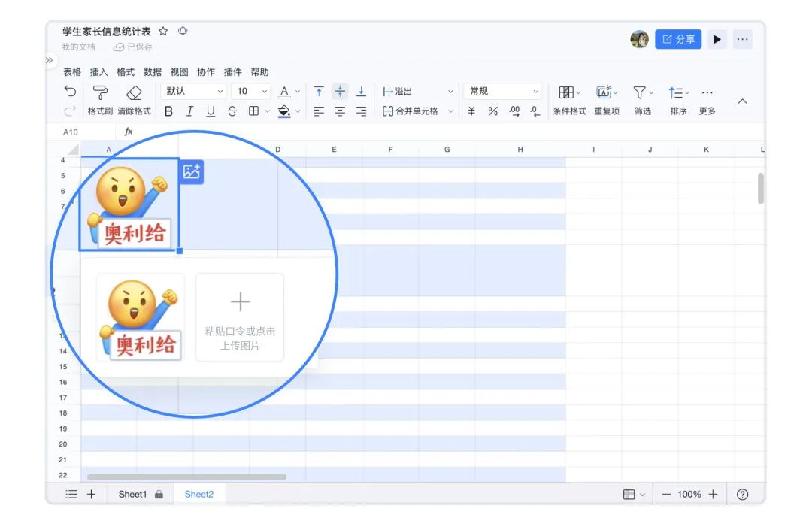The width and height of the screenshot is (812, 524).
Task: Open the number format dropdown 常规
Action: coord(503,91)
